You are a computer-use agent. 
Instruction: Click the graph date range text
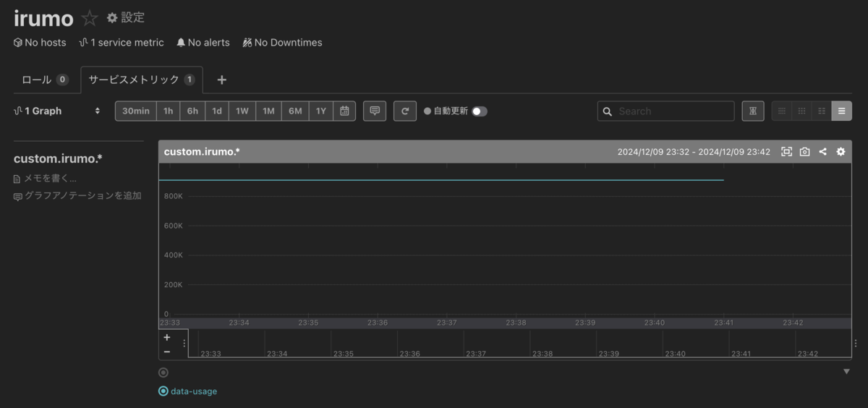694,152
